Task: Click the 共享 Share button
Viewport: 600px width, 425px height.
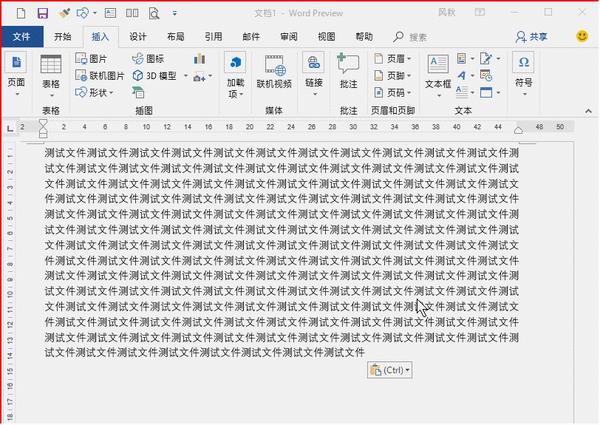Action: click(531, 36)
